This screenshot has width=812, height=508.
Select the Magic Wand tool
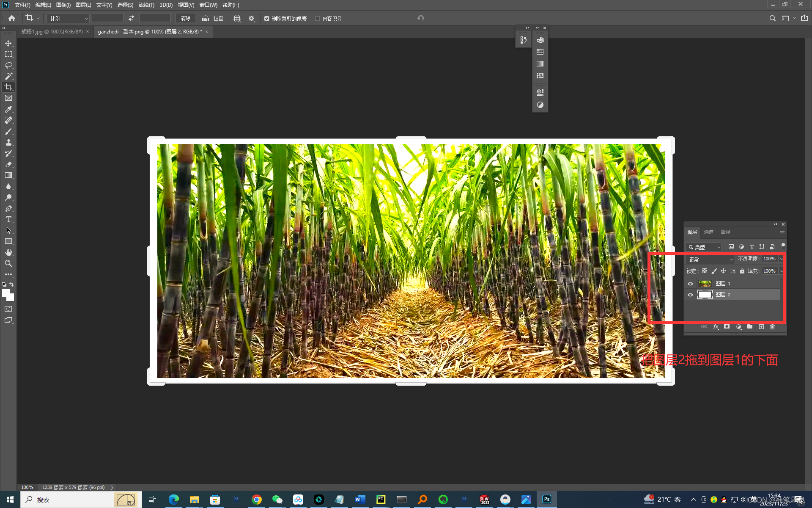[8, 76]
